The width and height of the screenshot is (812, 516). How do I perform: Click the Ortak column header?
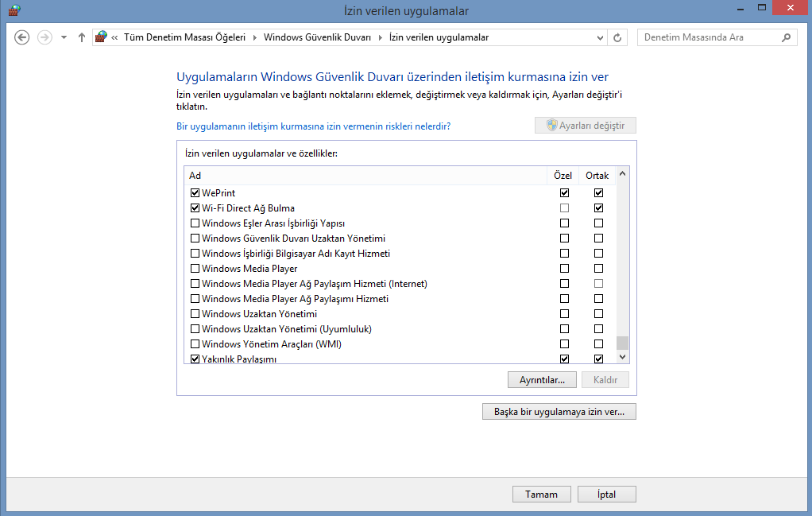597,176
